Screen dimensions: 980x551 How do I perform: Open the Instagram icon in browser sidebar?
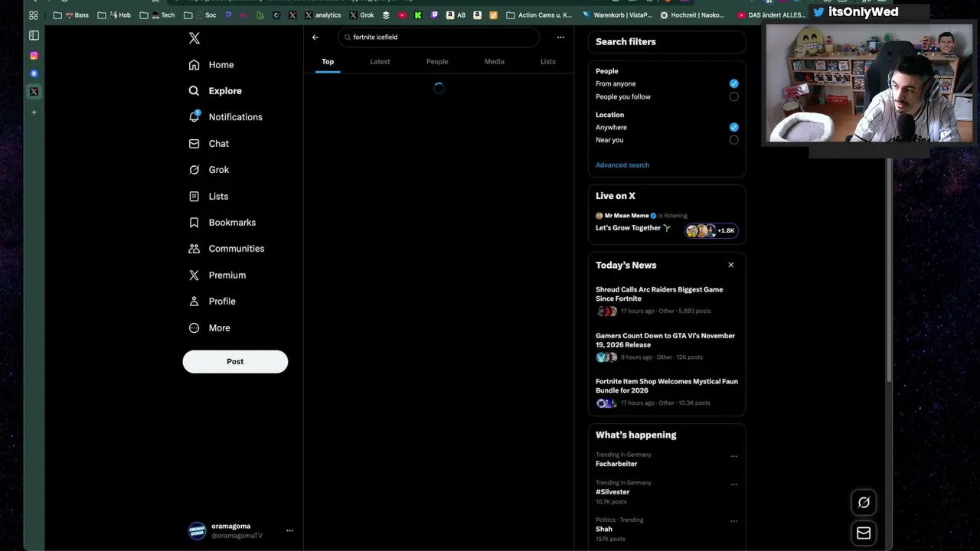coord(34,56)
